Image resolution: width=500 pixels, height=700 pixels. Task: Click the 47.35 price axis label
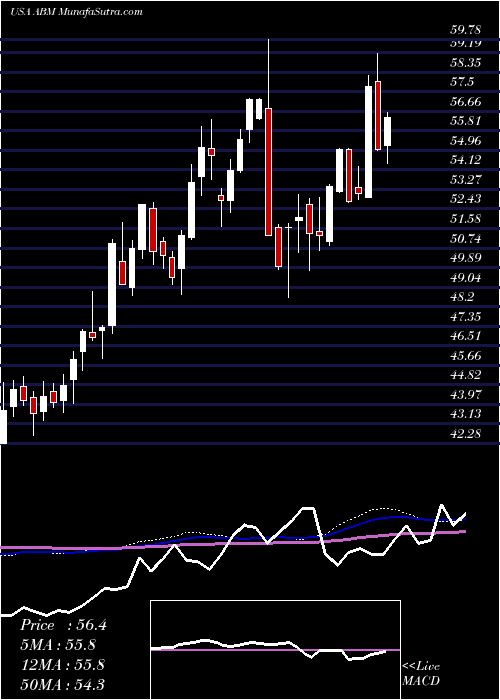pyautogui.click(x=466, y=317)
